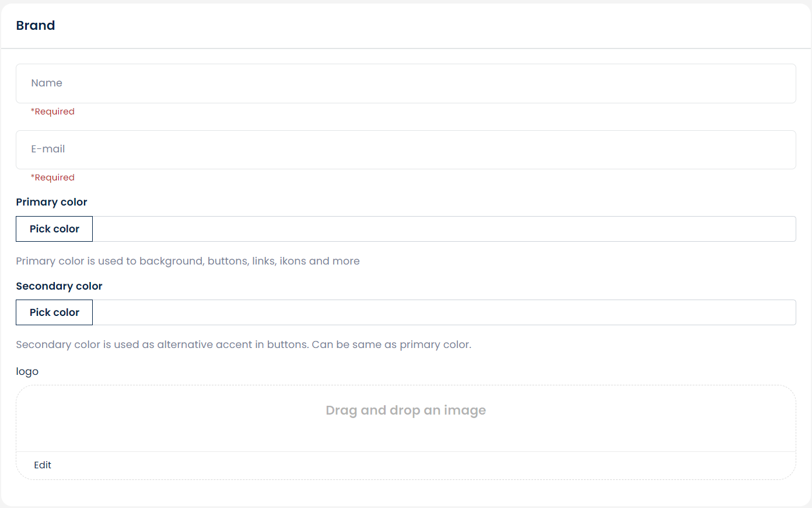This screenshot has width=812, height=508.
Task: Focus the E-mail input field
Action: coord(405,149)
